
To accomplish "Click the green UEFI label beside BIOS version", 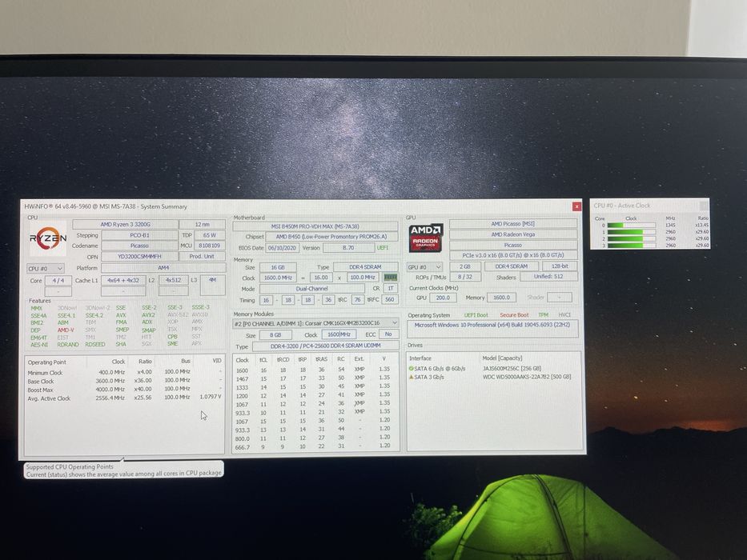I will pyautogui.click(x=383, y=248).
